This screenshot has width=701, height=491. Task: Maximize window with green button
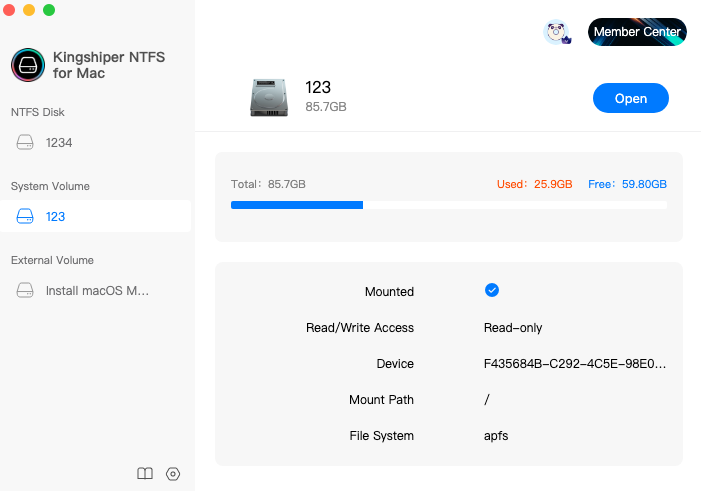[49, 10]
